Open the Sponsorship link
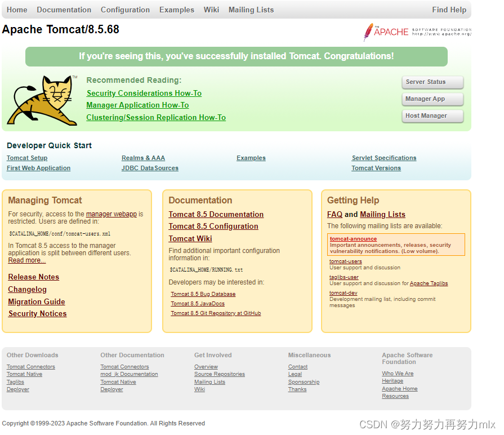 (x=304, y=382)
